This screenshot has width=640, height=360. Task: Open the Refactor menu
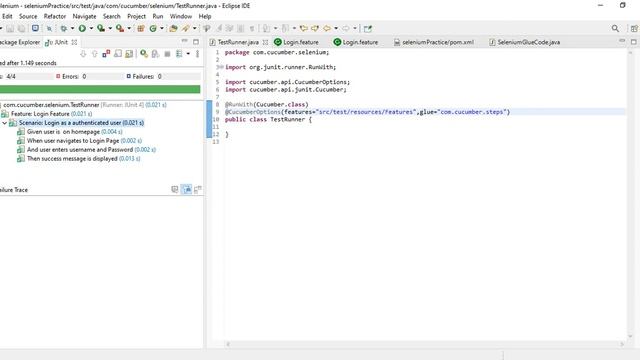[x=55, y=16]
